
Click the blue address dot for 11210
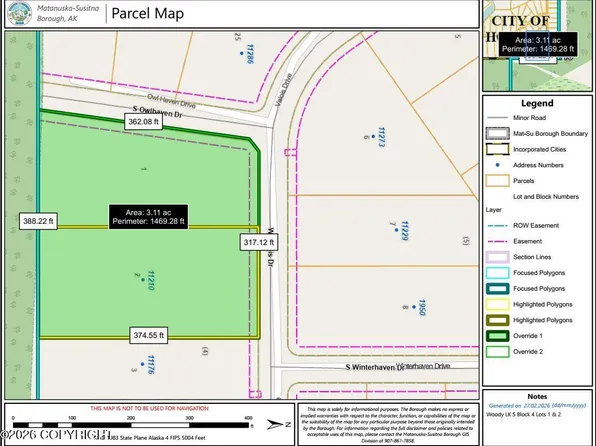point(143,280)
